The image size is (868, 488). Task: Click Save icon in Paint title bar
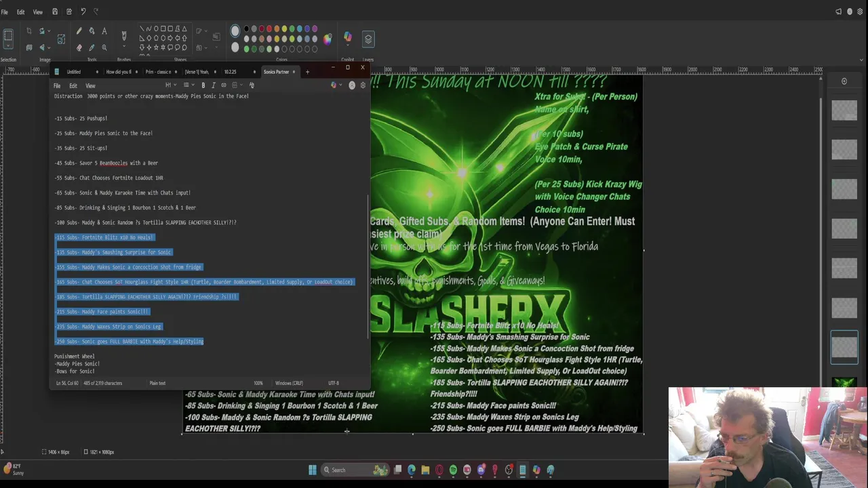point(55,12)
